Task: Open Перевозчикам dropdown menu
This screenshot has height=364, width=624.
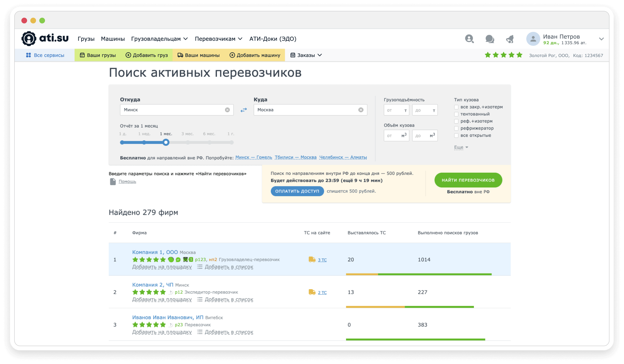Action: click(x=219, y=39)
